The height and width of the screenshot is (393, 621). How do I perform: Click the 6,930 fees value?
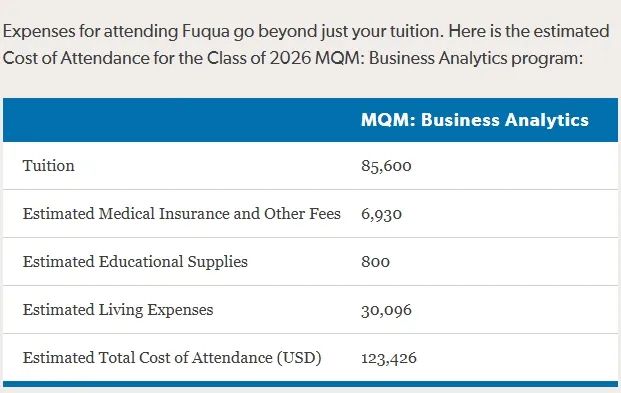(381, 214)
